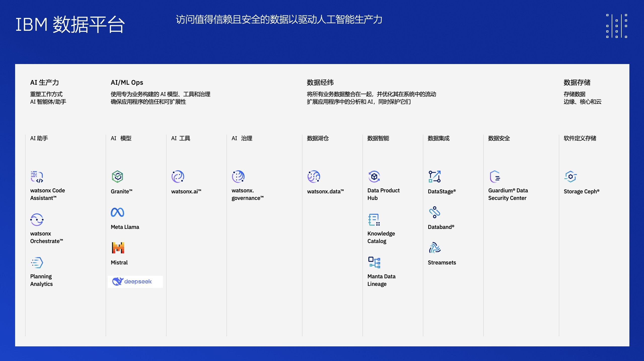Click the Meta Llama infinity logo
Viewport: 644px width, 361px height.
click(x=117, y=212)
